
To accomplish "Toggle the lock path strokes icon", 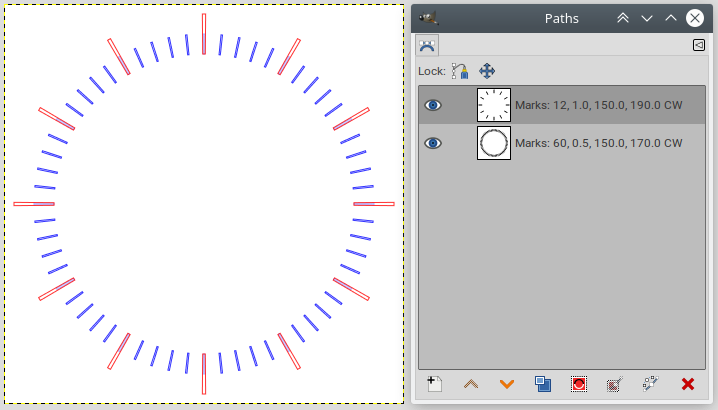I will point(460,71).
